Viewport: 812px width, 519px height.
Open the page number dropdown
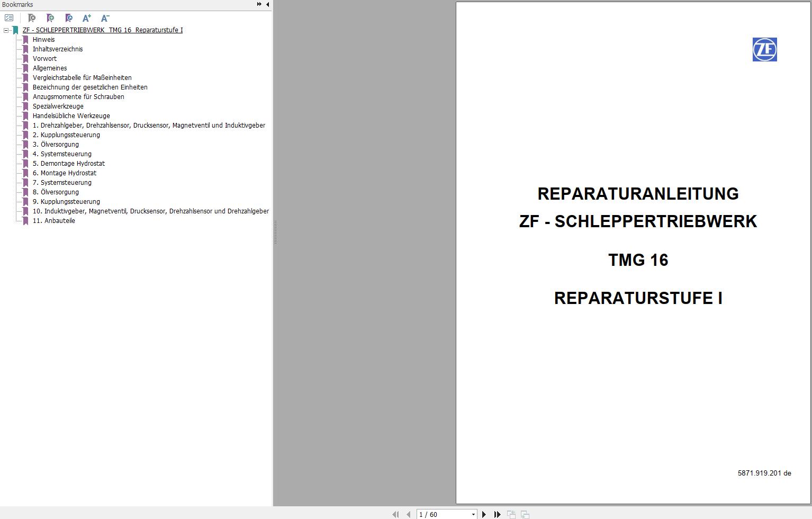coord(473,514)
